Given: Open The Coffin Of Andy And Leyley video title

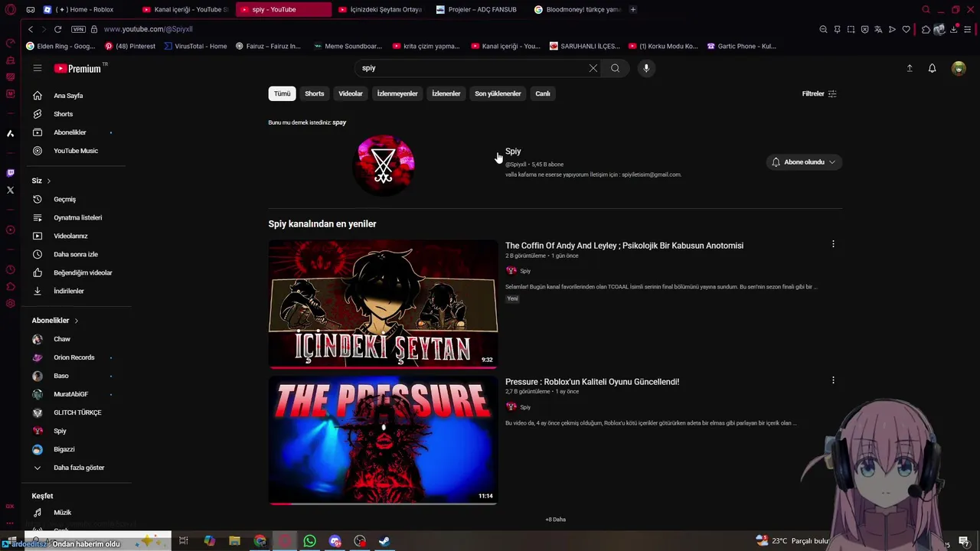Looking at the screenshot, I should 624,246.
